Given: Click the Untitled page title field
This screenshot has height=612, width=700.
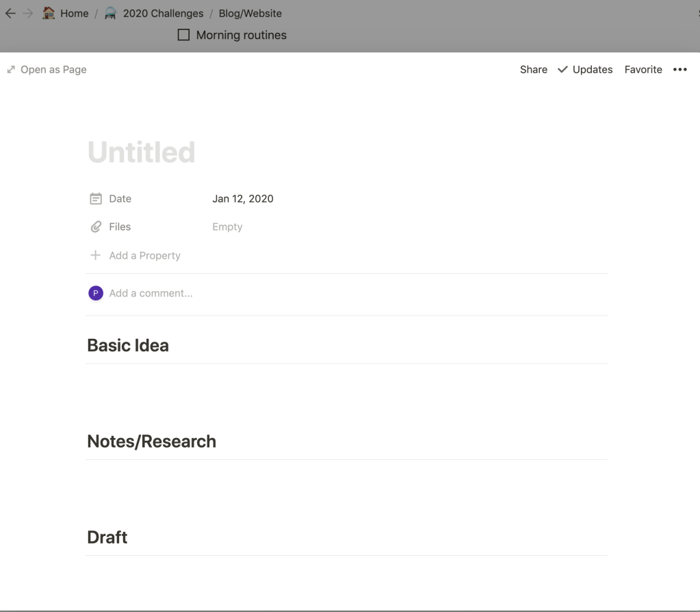Looking at the screenshot, I should click(142, 152).
